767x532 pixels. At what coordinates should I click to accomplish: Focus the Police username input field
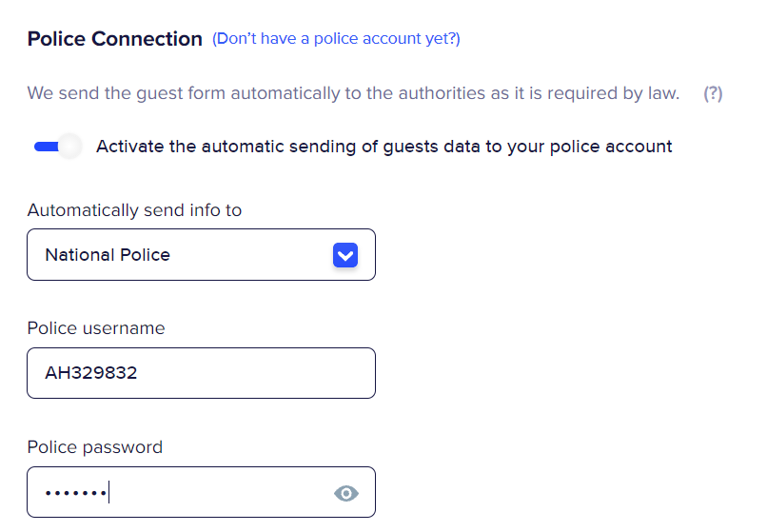(x=201, y=373)
